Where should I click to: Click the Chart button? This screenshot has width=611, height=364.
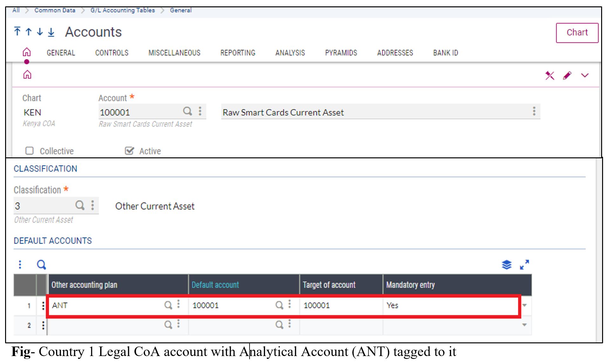(x=577, y=32)
